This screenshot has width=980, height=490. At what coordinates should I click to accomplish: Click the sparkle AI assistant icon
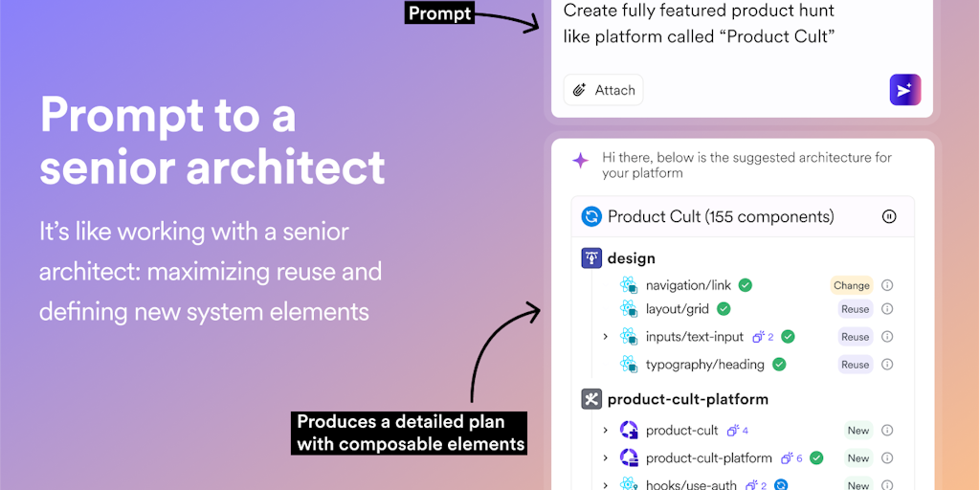coord(580,161)
